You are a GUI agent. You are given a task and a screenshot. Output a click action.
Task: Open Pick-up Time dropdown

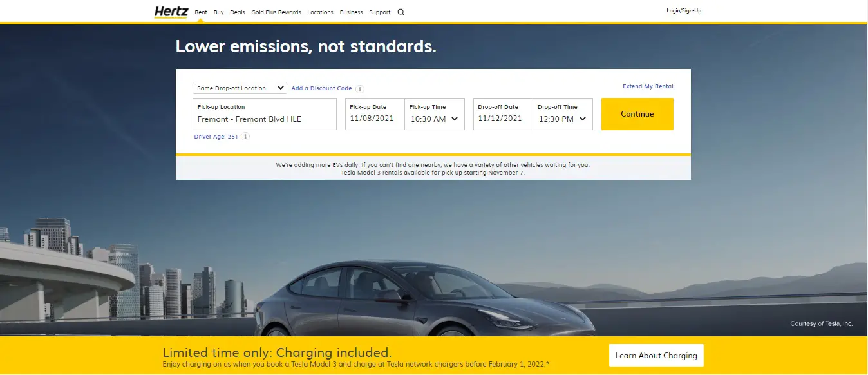435,114
